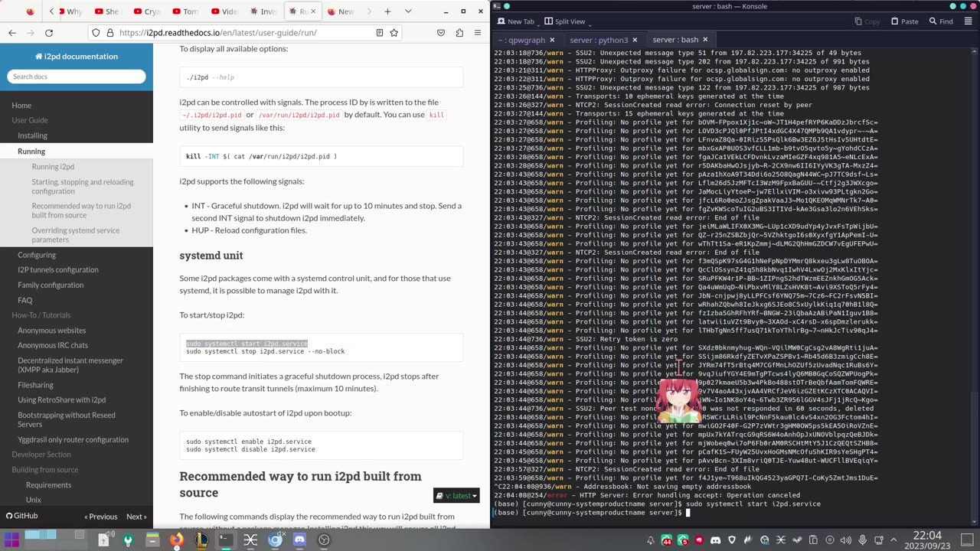Open the Firefox extensions puzzle icon
This screenshot has height=551, width=980.
[459, 33]
